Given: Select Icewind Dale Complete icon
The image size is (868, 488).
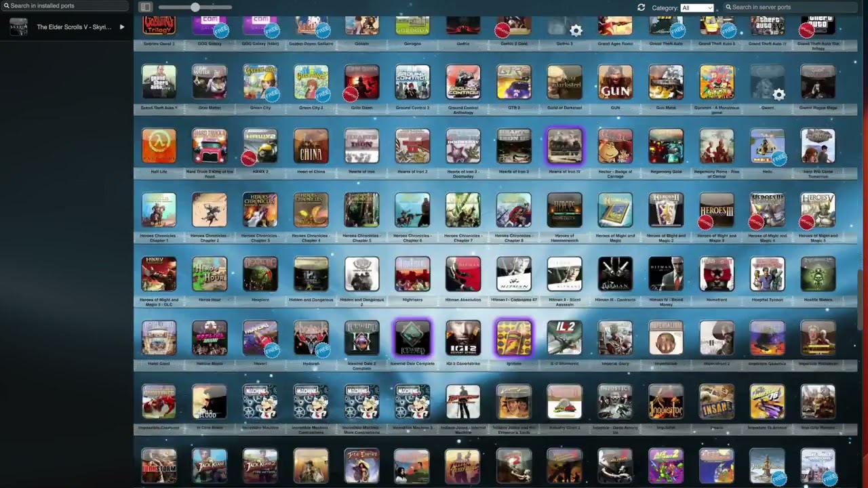Looking at the screenshot, I should tap(412, 338).
